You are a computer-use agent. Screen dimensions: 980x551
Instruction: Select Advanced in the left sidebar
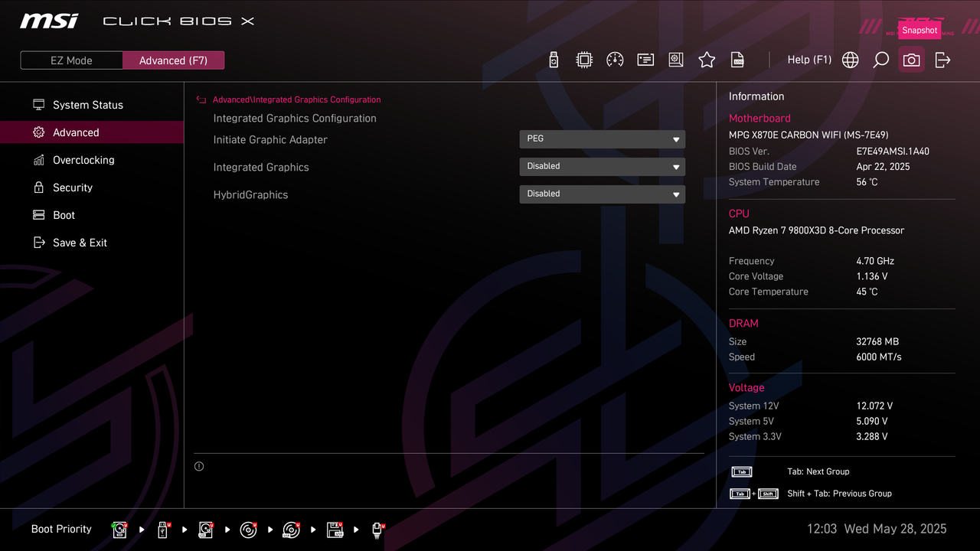tap(92, 132)
